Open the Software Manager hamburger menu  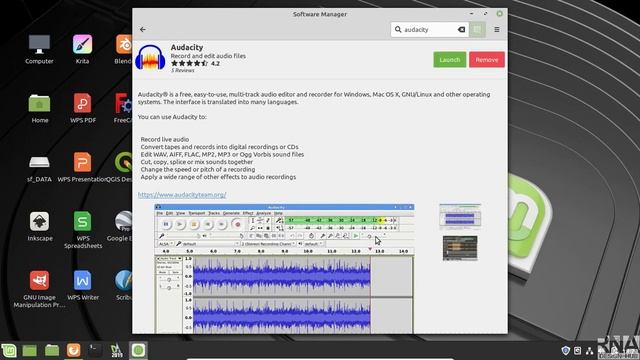pyautogui.click(x=497, y=29)
